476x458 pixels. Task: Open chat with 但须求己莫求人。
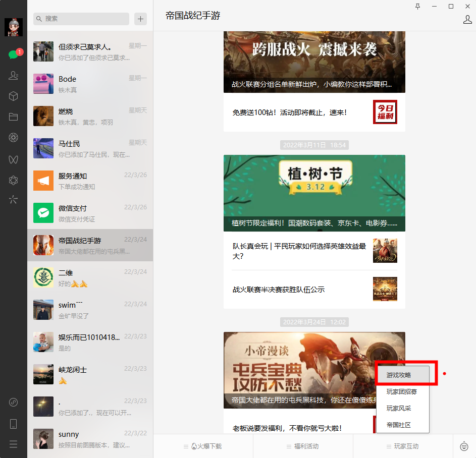90,51
